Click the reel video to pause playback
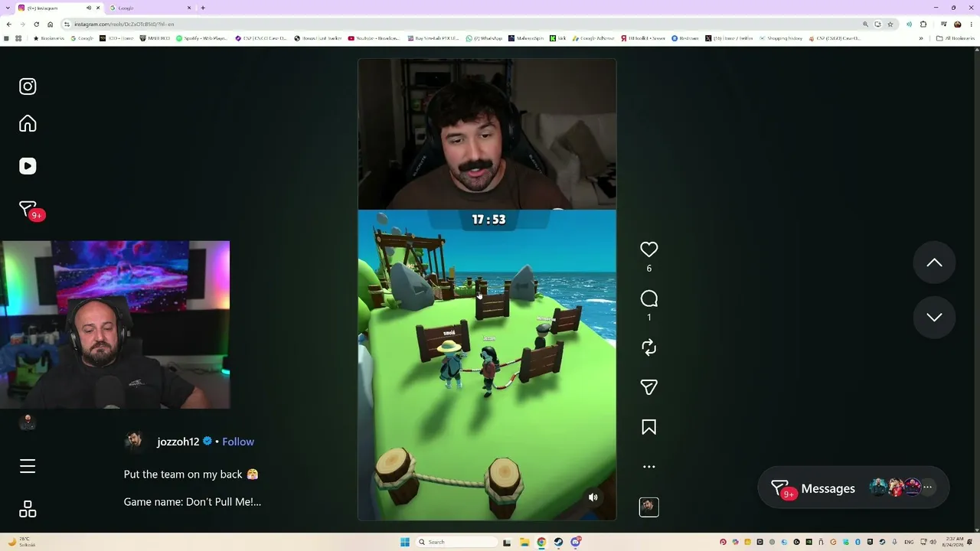 coord(487,289)
